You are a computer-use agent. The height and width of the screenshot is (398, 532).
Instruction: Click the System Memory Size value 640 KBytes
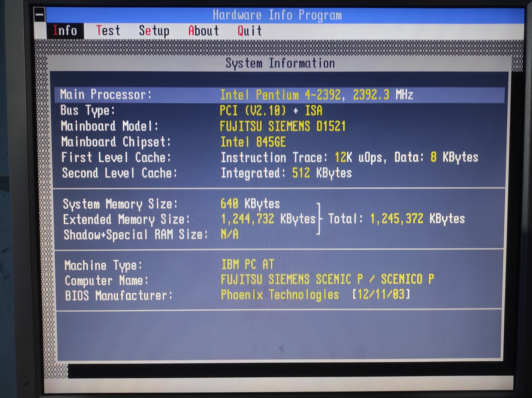pos(250,204)
